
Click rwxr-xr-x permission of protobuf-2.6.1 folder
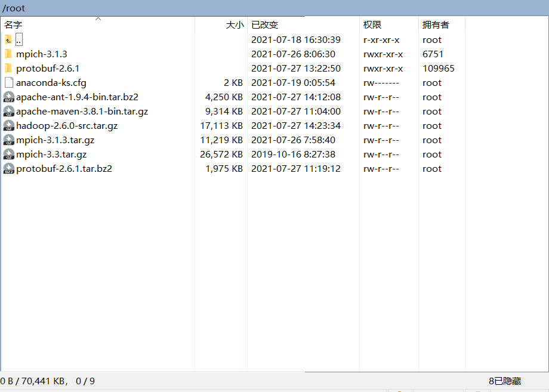383,69
